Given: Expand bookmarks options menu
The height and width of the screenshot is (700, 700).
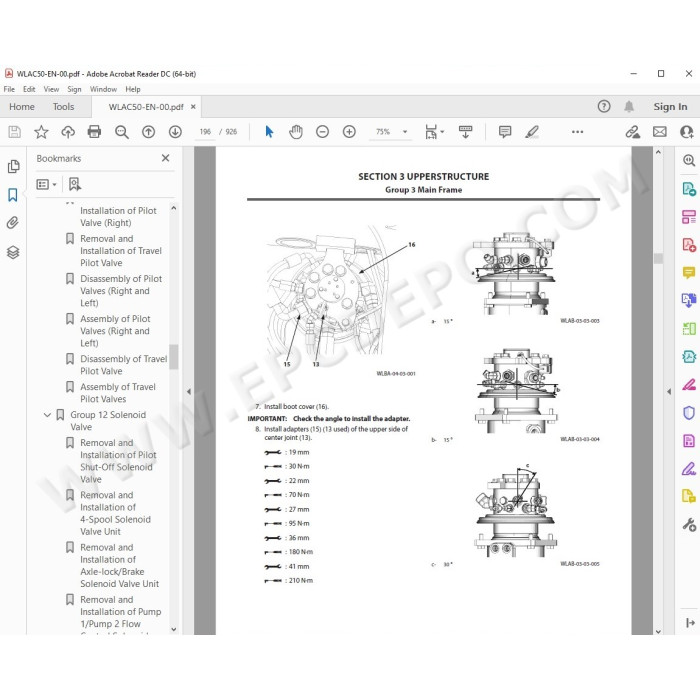Looking at the screenshot, I should pos(46,184).
